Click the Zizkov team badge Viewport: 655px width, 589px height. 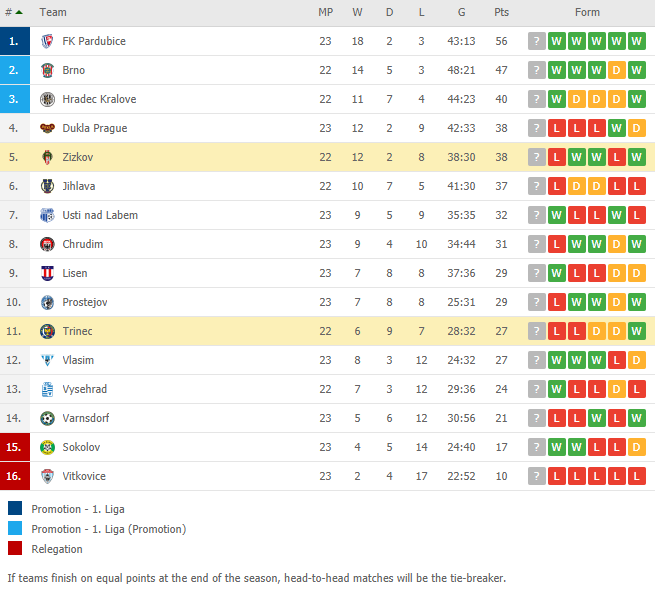47,157
